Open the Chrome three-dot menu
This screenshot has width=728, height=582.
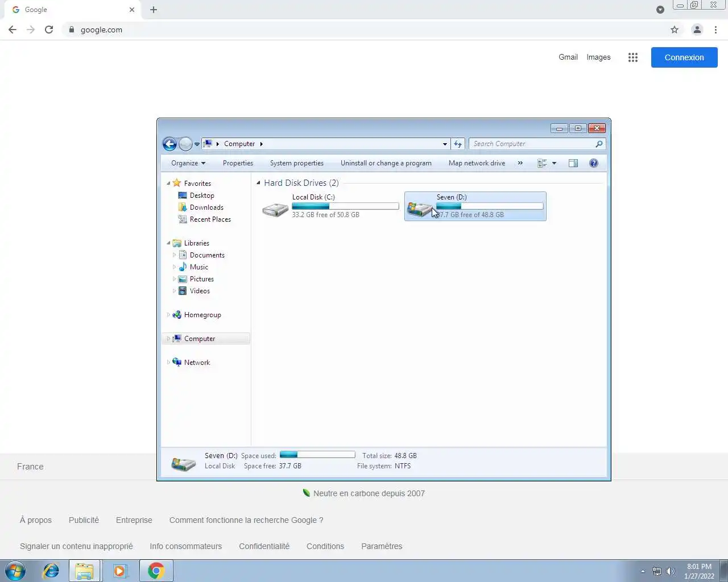tap(715, 30)
